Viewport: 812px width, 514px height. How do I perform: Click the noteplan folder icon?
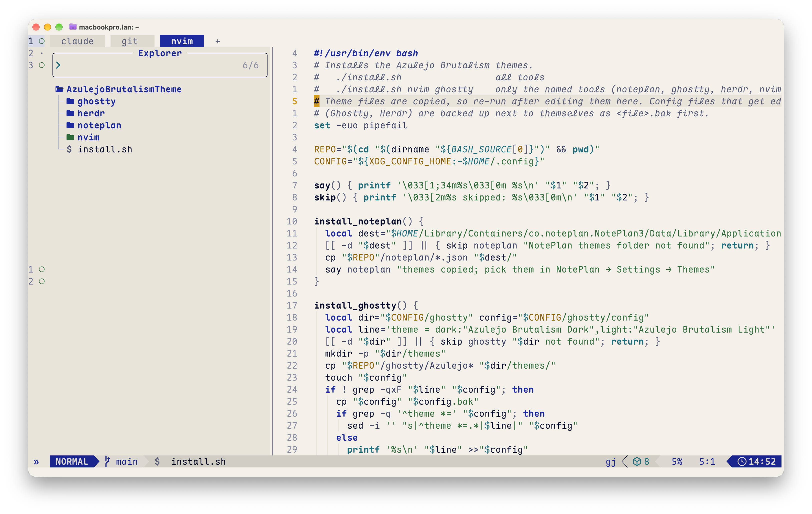(x=70, y=125)
